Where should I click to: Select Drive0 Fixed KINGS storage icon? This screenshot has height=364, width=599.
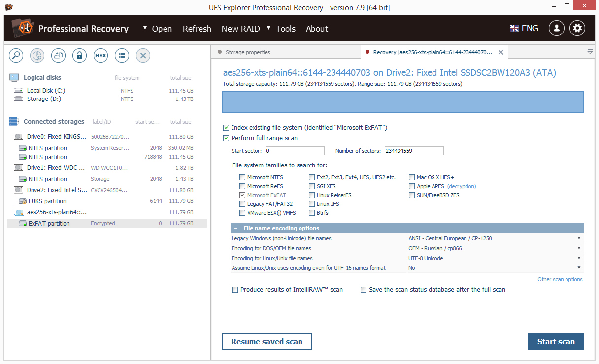coord(19,137)
